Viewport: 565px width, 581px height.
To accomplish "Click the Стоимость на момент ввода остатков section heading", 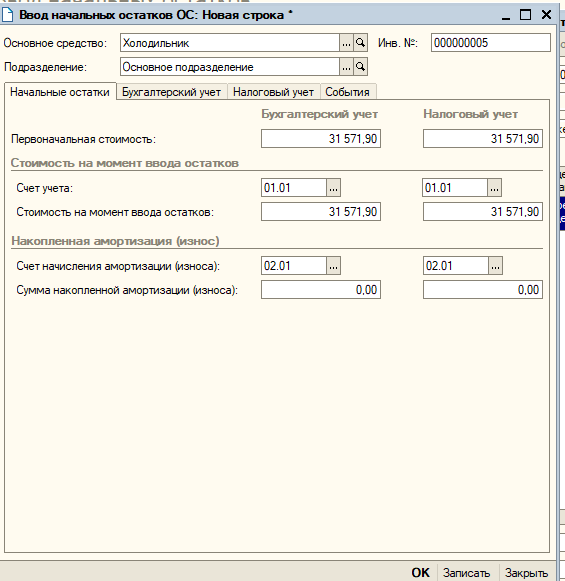I will (125, 163).
